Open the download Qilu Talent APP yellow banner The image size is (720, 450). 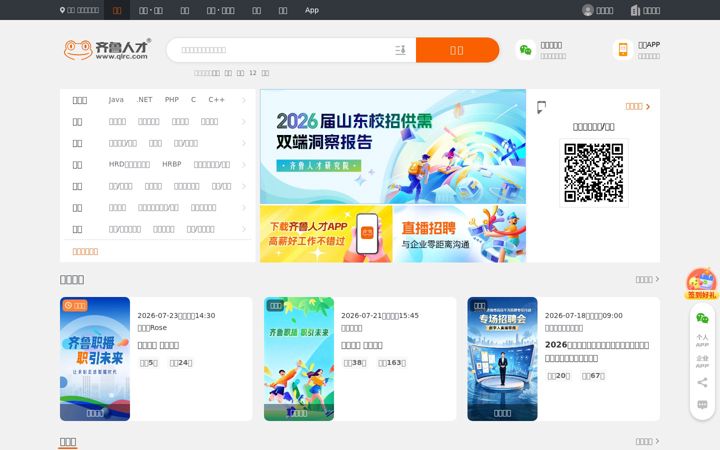[326, 234]
